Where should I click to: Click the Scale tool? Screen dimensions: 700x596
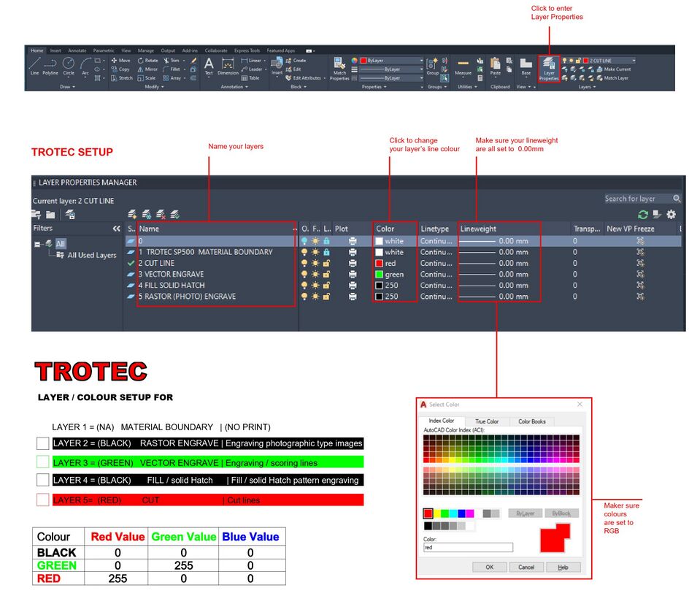click(147, 77)
